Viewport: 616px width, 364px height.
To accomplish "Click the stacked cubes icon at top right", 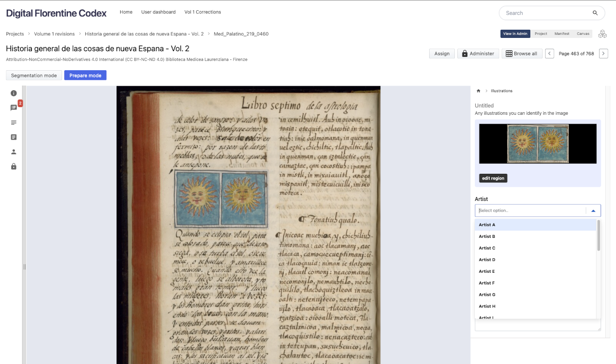I will [602, 34].
